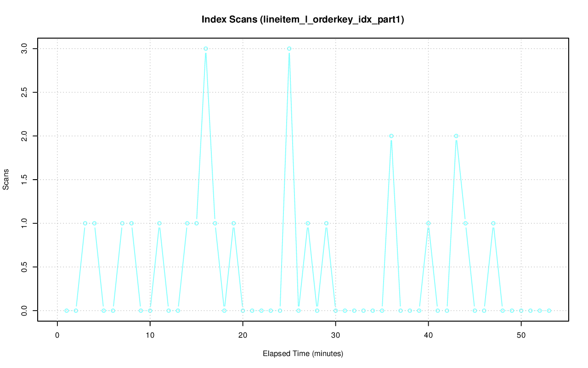
Task: Click the first data point at minute 1
Action: [67, 311]
